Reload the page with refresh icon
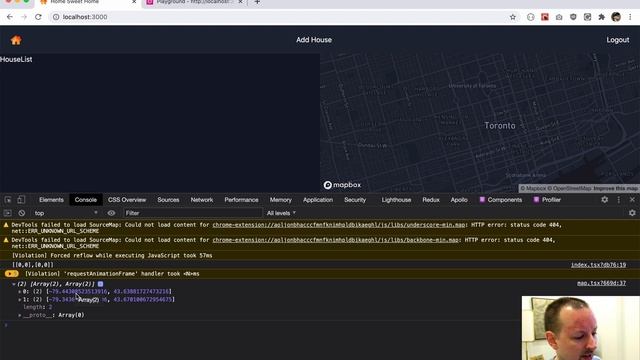Viewport: 640px width, 360px height. (38, 17)
